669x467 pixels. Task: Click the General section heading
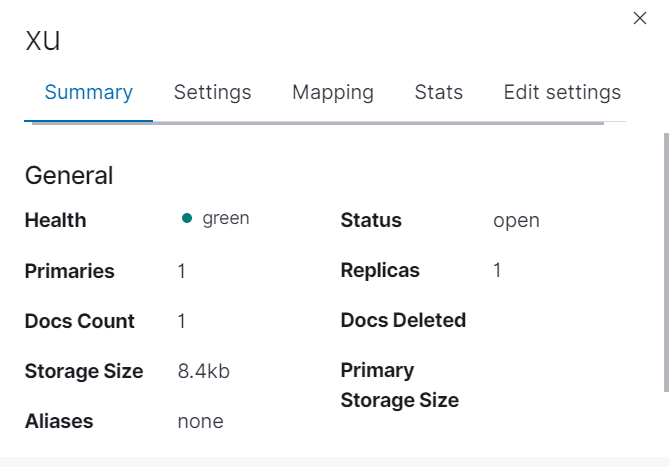[x=69, y=176]
